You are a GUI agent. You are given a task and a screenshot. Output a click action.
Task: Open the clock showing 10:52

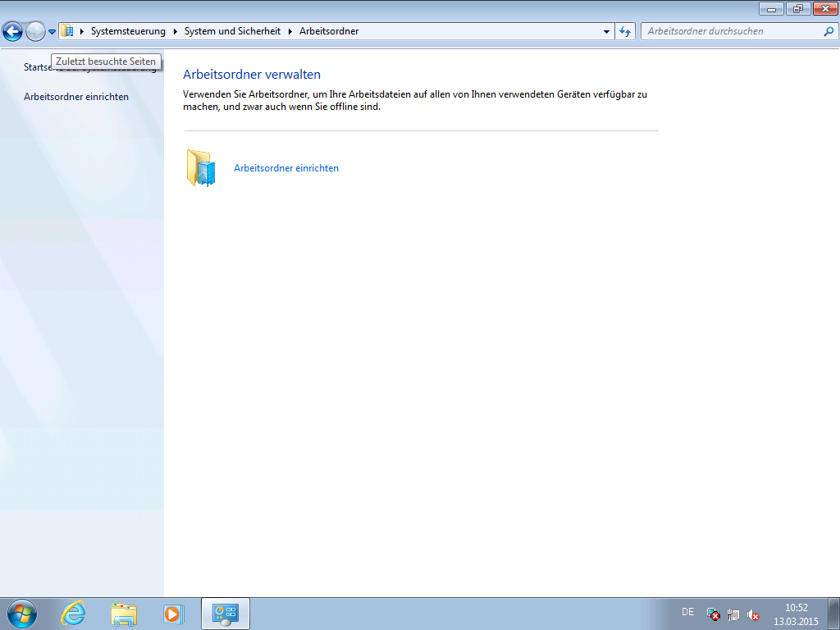point(796,614)
